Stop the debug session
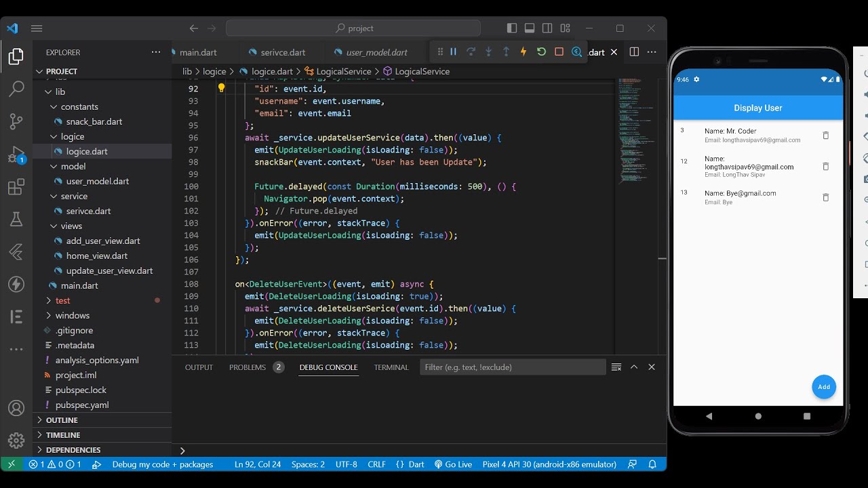868x488 pixels. 559,52
